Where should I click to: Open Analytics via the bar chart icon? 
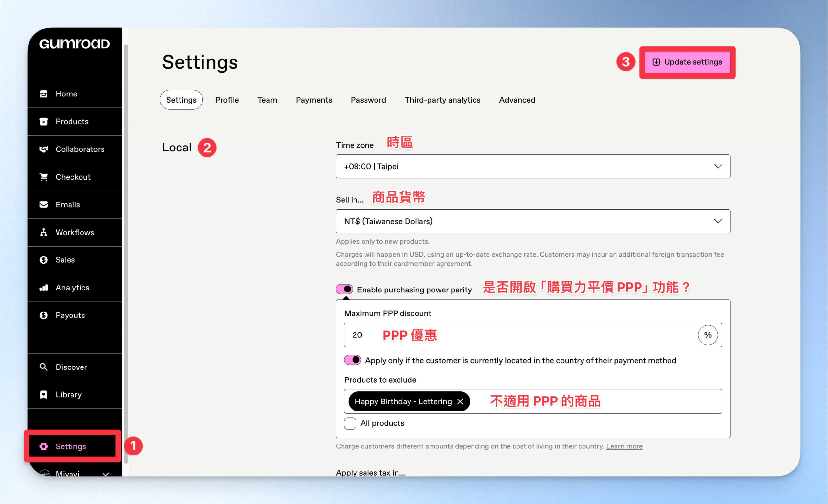(x=44, y=288)
